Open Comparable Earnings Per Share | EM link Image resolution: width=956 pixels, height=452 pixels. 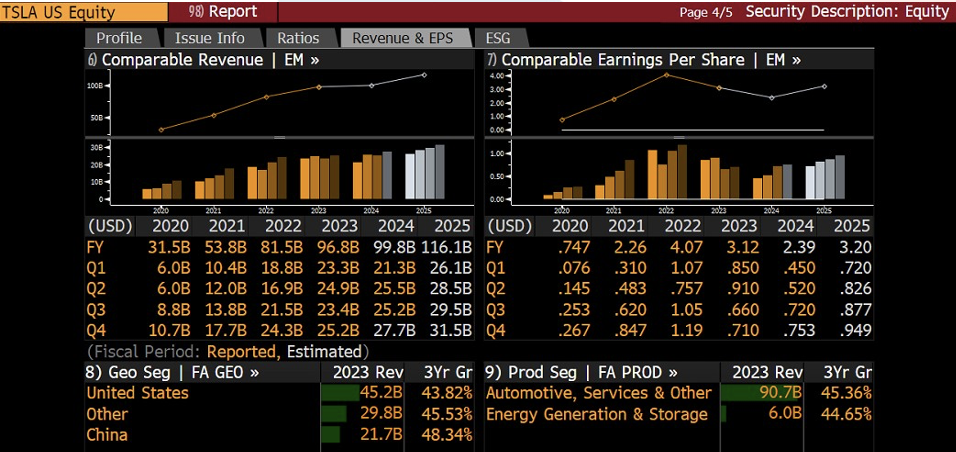pyautogui.click(x=643, y=60)
